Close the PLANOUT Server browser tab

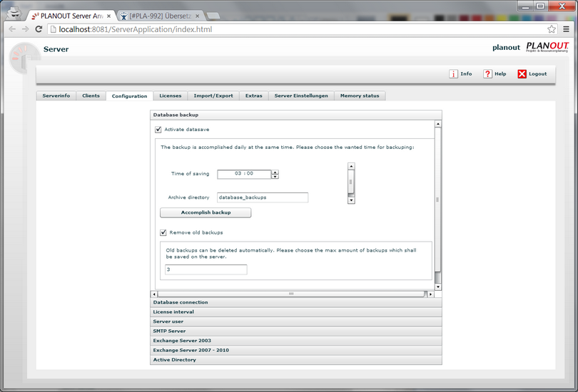pos(108,16)
